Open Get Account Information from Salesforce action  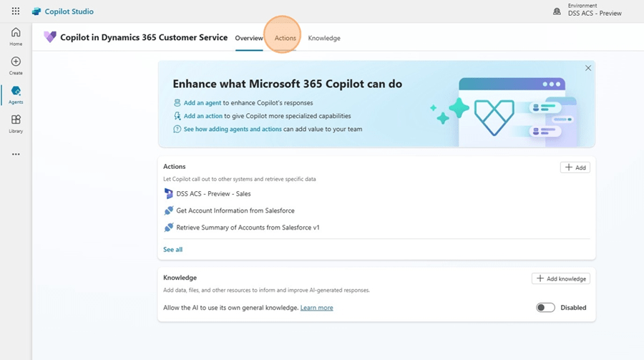coord(235,210)
